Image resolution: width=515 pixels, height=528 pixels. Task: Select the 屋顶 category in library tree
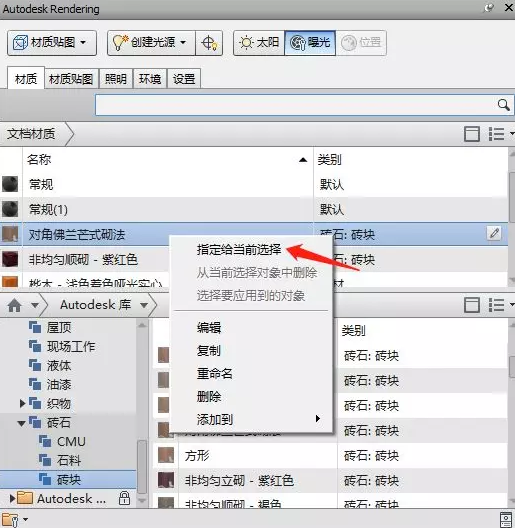click(59, 327)
